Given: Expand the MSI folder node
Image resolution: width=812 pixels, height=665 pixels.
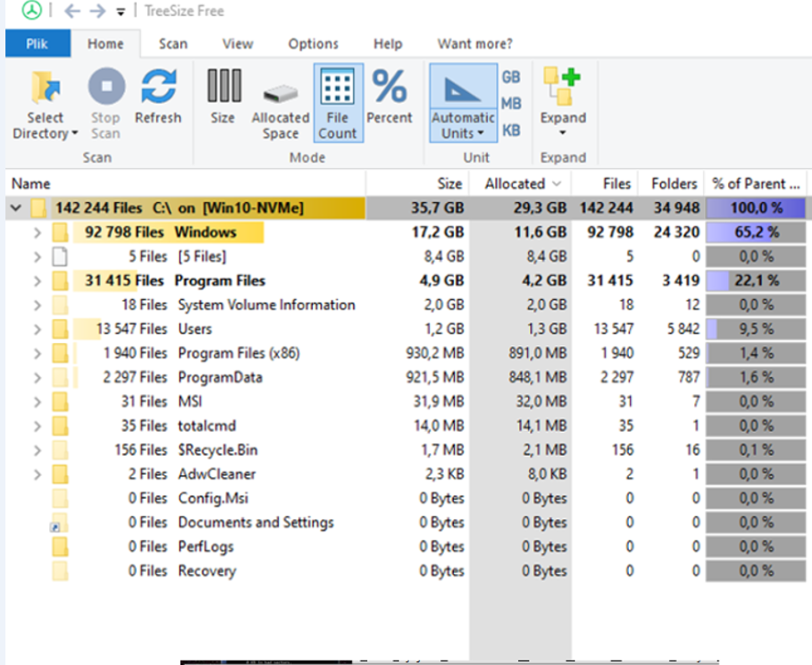Looking at the screenshot, I should (38, 401).
